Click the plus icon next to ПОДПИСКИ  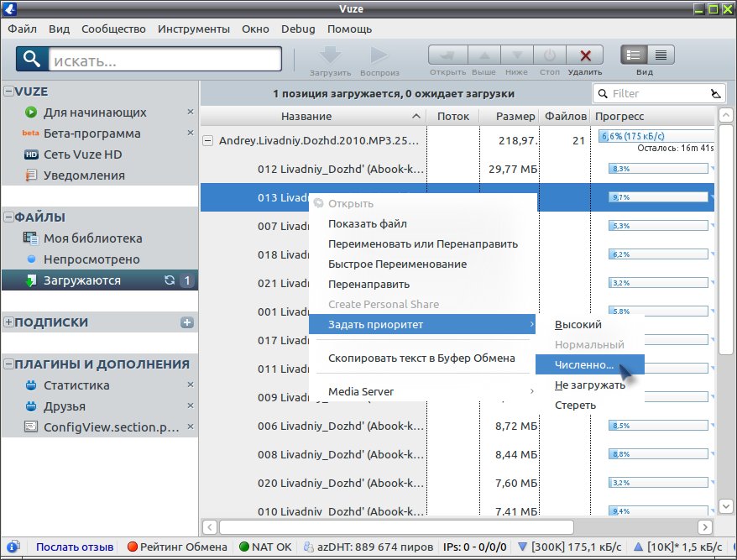[x=187, y=322]
